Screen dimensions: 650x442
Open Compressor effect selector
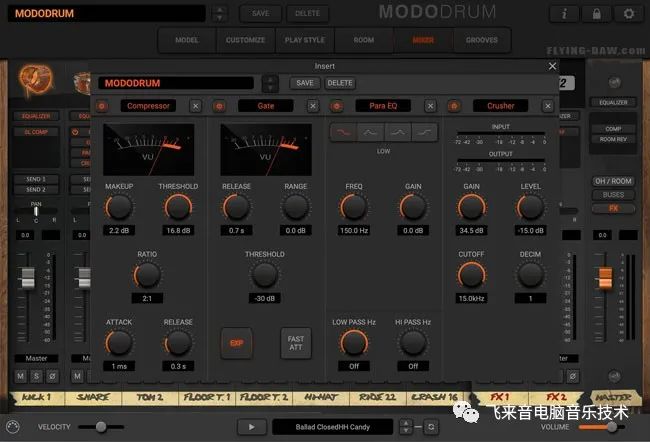click(148, 106)
